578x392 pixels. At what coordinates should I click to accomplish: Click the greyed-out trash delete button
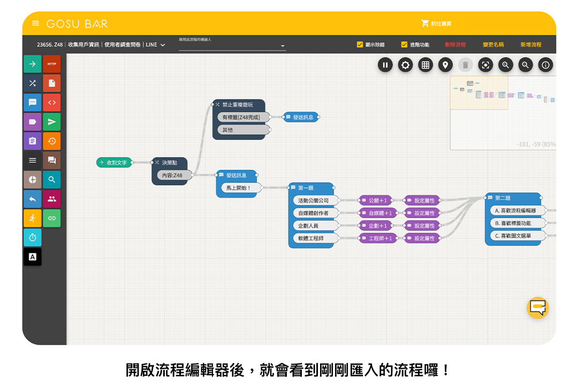[x=465, y=65]
